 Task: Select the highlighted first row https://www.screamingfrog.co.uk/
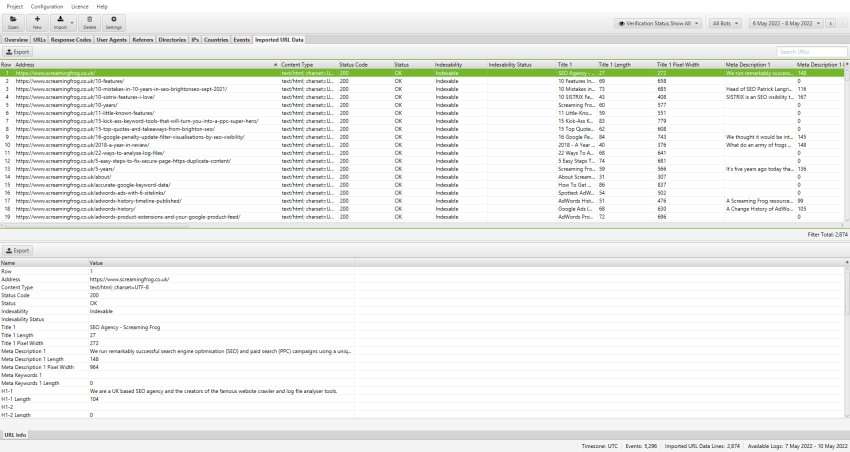pyautogui.click(x=422, y=73)
